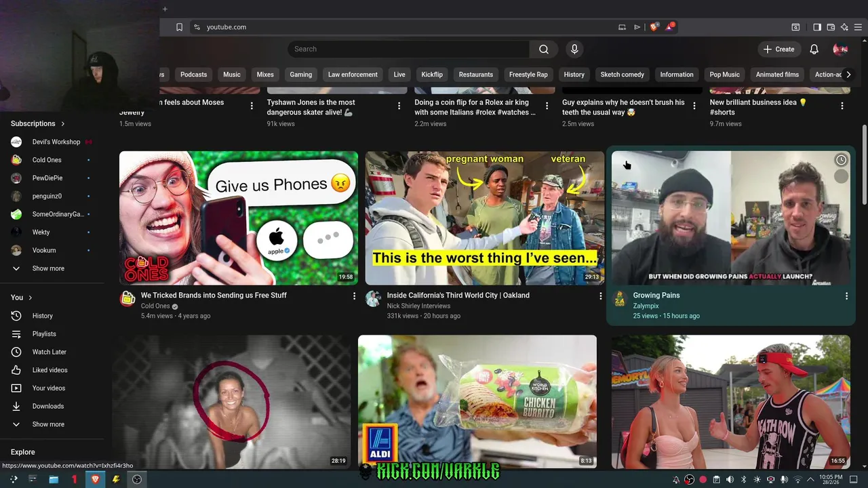This screenshot has height=488, width=868.
Task: Toggle the tray microphone input icon
Action: coord(784,479)
